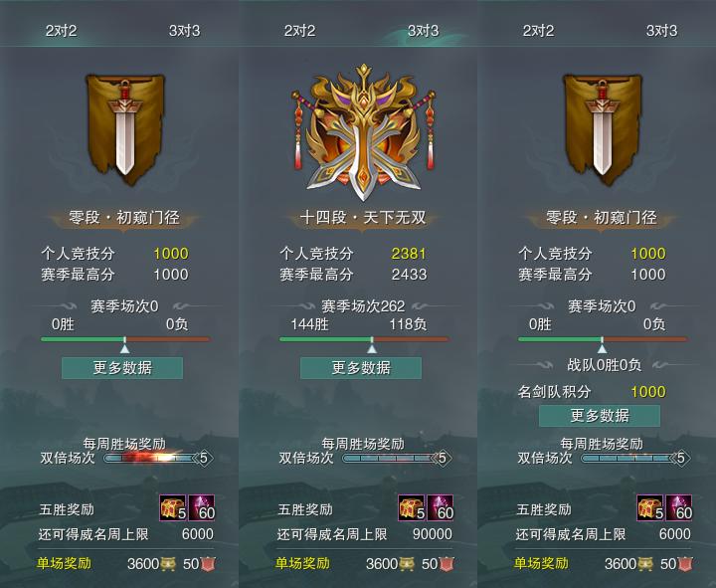Click 战队0胜0负 team record label

pyautogui.click(x=605, y=365)
